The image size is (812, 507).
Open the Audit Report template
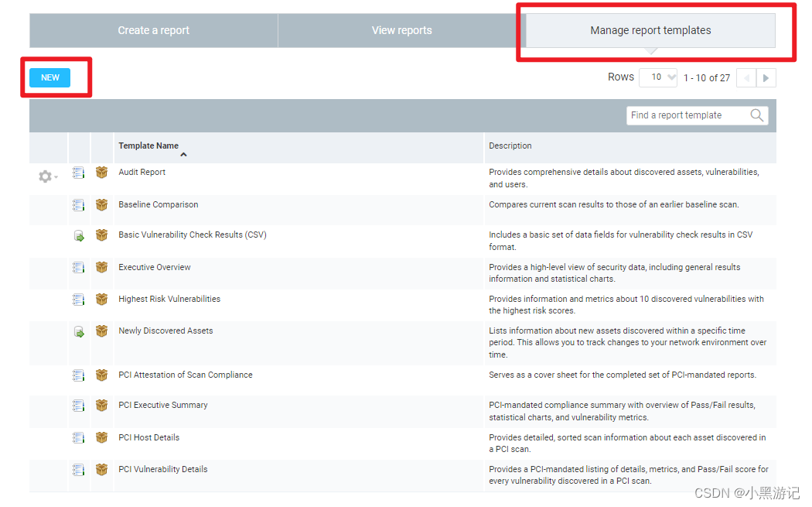[142, 172]
